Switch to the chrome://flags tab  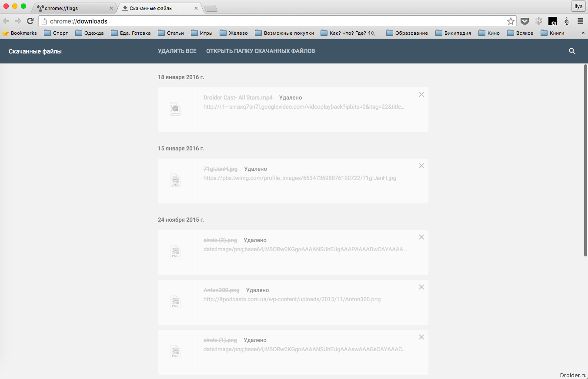tap(74, 8)
